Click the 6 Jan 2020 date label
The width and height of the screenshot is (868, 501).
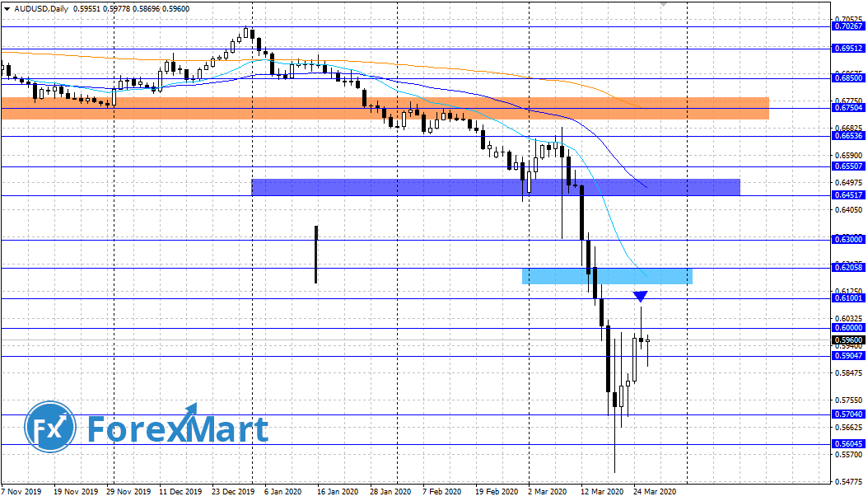point(282,492)
